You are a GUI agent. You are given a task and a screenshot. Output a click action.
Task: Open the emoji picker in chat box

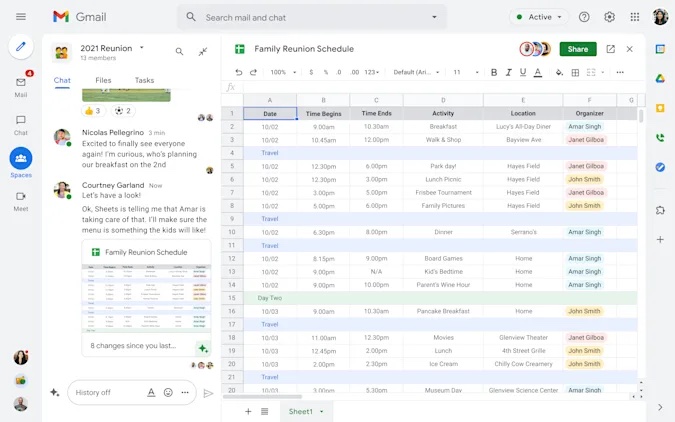168,392
